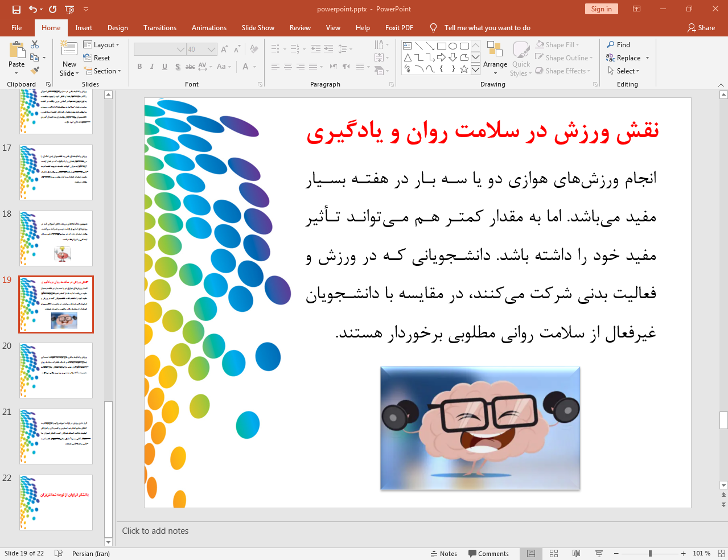Click the Repeat icon in Quick Access Toolbar
Image resolution: width=728 pixels, height=560 pixels.
(x=52, y=9)
